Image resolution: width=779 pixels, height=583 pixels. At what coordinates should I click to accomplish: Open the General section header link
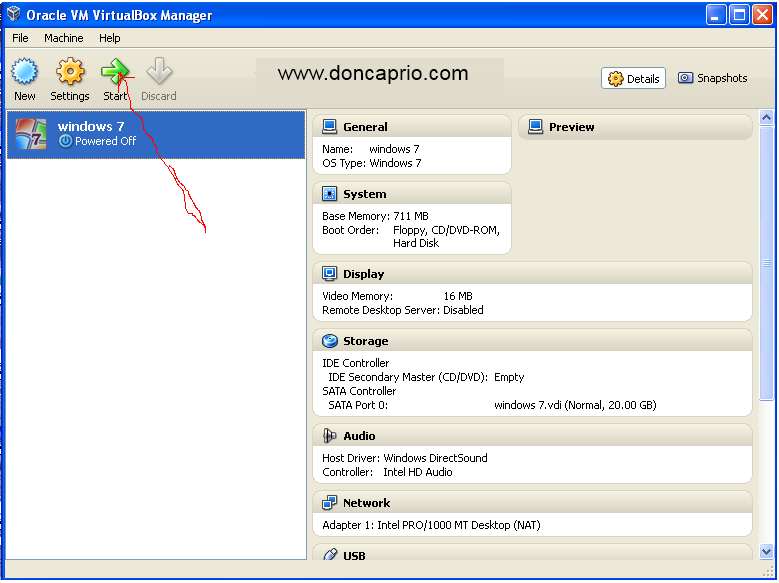point(365,127)
